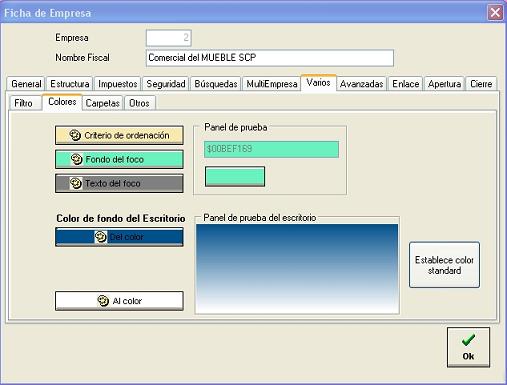Click the green test color swatch
The image size is (507, 385).
pyautogui.click(x=235, y=176)
